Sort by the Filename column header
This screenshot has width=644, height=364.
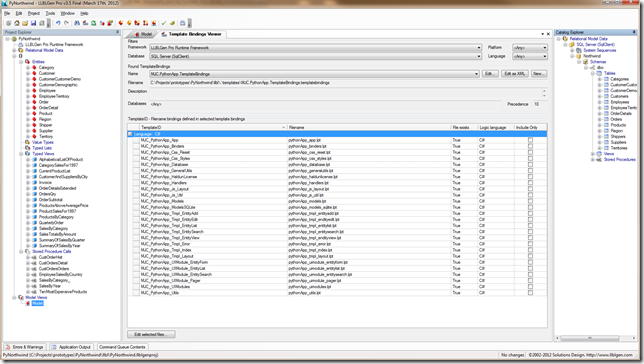(x=369, y=127)
